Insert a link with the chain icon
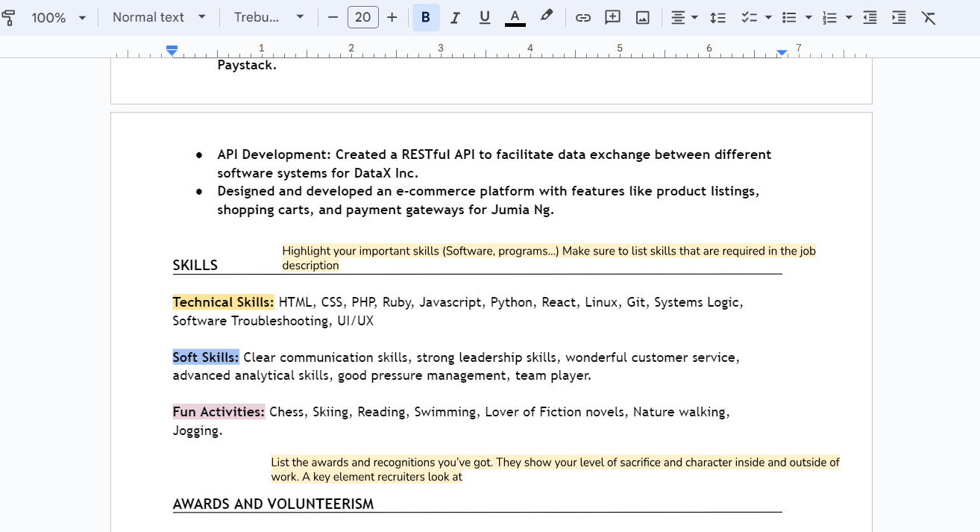The image size is (980, 532). pos(583,17)
